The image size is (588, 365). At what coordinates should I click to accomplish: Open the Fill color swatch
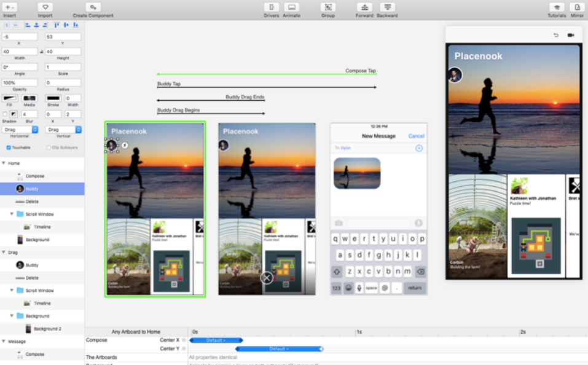point(9,98)
